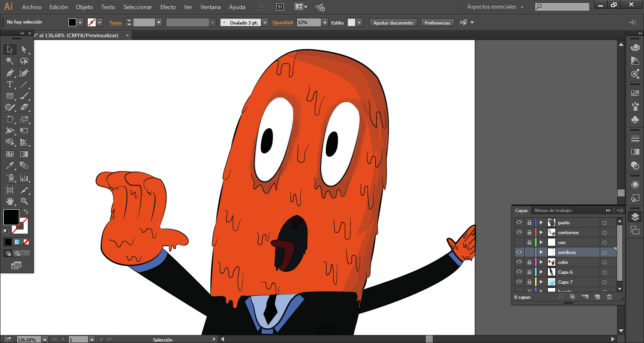Click the Rotate tool
The image size is (644, 343).
pos(9,119)
